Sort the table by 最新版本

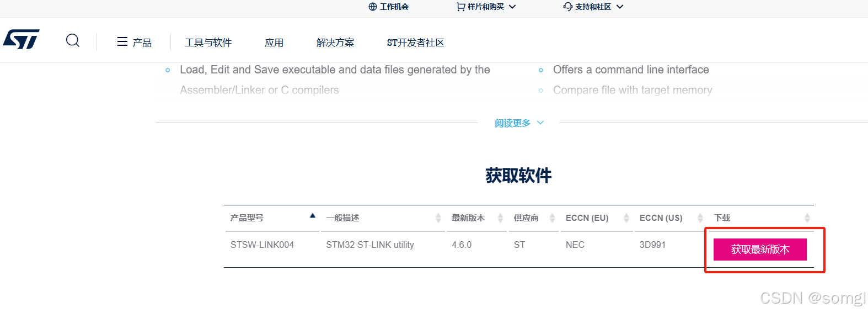pos(476,218)
